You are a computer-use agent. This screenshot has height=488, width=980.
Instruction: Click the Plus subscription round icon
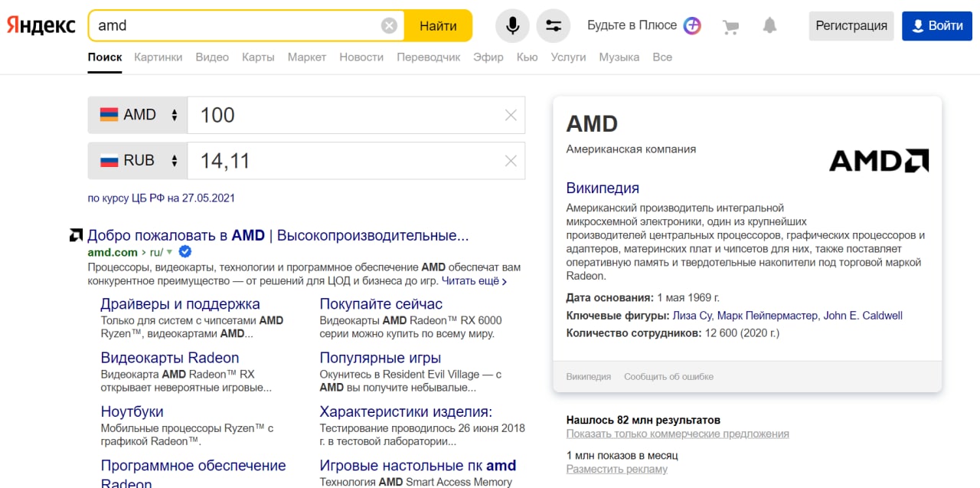[x=692, y=25]
